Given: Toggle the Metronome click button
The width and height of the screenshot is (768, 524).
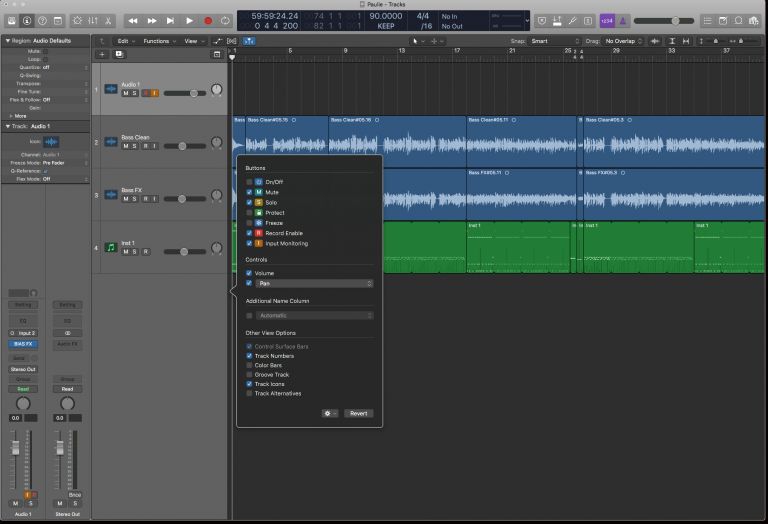Looking at the screenshot, I should (x=623, y=21).
